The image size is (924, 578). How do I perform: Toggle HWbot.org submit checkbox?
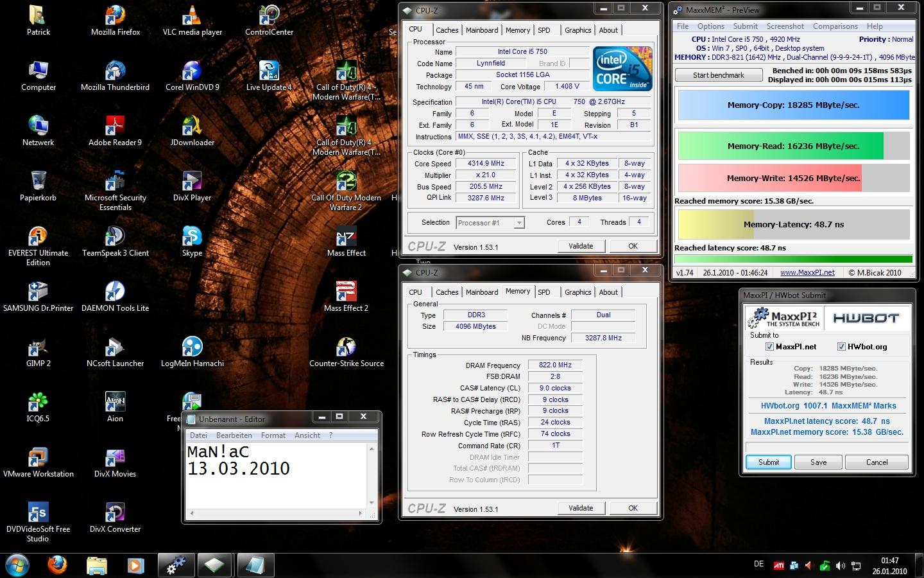pyautogui.click(x=841, y=347)
